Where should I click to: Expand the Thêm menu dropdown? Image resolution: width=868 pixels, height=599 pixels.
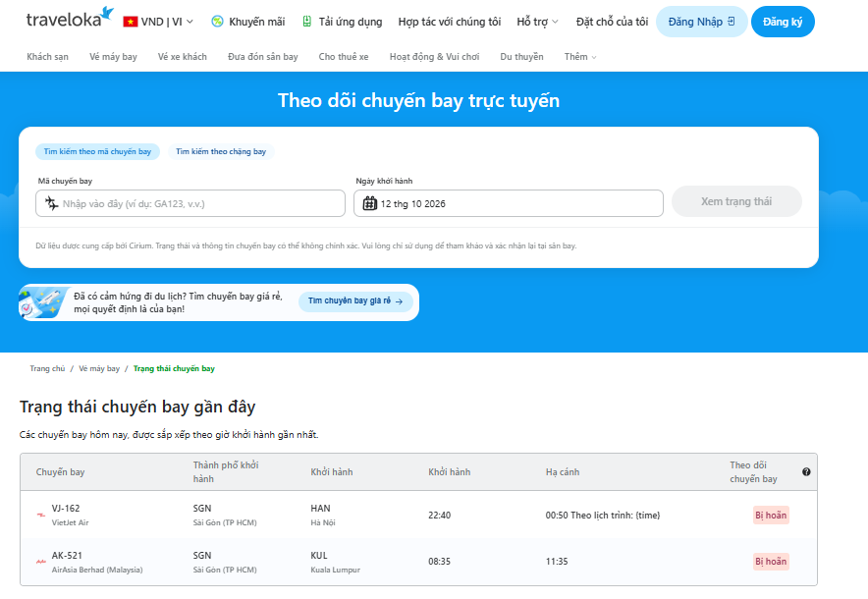pyautogui.click(x=580, y=57)
